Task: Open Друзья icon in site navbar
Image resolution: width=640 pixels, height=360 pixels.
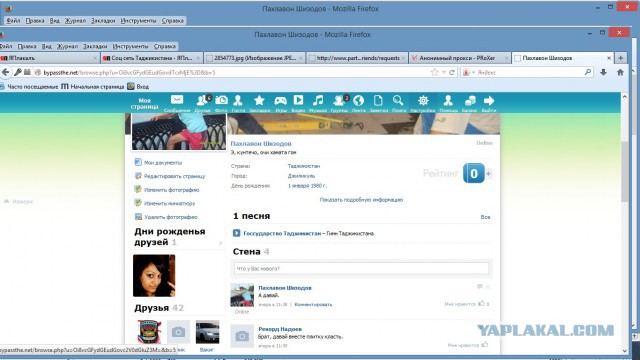Action: [x=202, y=100]
